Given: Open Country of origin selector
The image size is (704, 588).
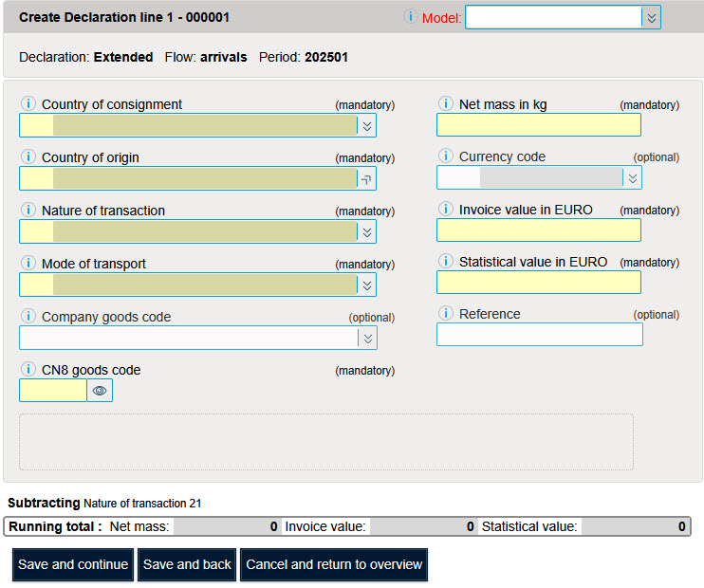Looking at the screenshot, I should point(367,178).
